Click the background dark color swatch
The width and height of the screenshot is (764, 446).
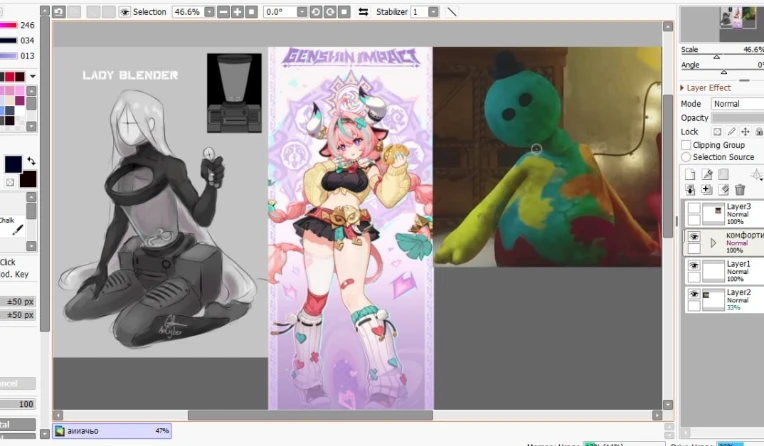[29, 179]
